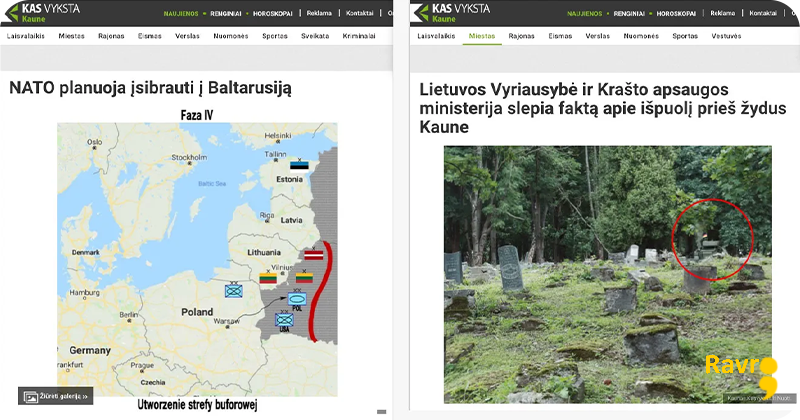Viewport: 800px width, 420px height.
Task: Click Kas Vyksta Kaune logo in right page
Action: [451, 13]
